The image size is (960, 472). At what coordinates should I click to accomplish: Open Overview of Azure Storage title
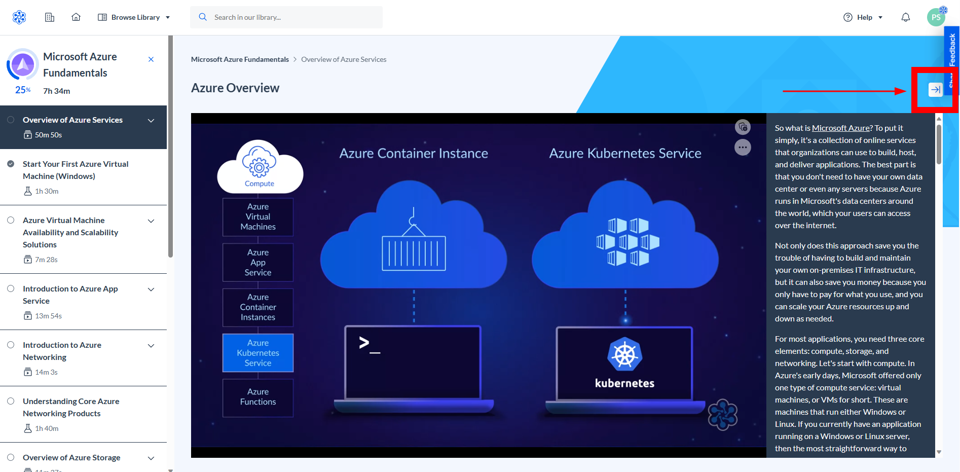tap(72, 458)
